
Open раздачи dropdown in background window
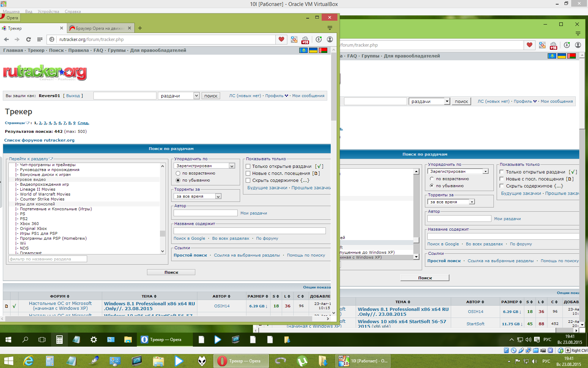(429, 101)
